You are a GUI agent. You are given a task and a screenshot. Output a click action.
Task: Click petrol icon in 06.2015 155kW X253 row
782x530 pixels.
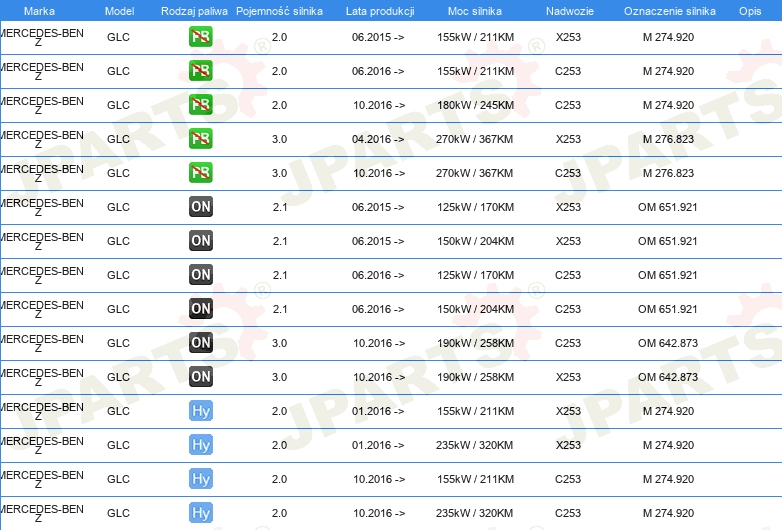200,37
